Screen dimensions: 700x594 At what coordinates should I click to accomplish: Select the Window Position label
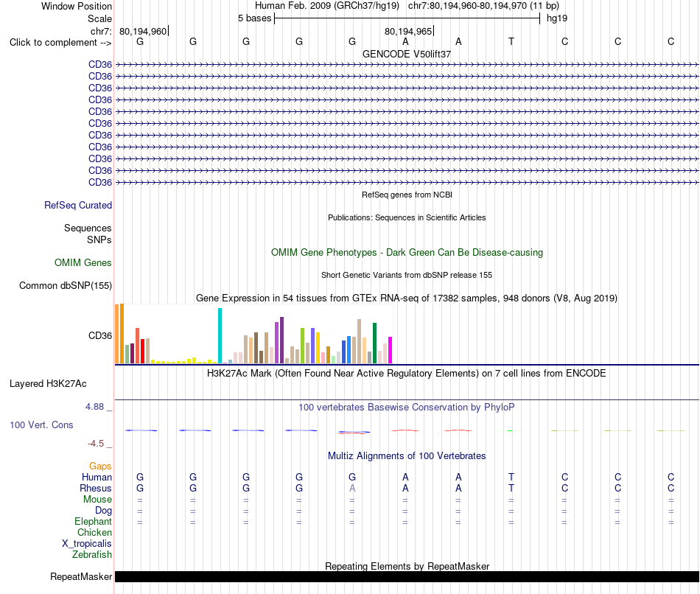point(77,6)
